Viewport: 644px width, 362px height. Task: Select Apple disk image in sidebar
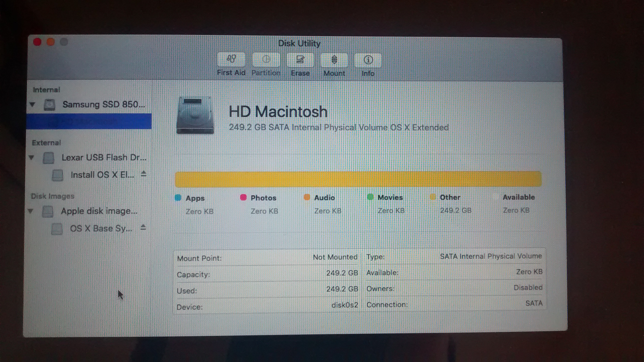pyautogui.click(x=99, y=211)
